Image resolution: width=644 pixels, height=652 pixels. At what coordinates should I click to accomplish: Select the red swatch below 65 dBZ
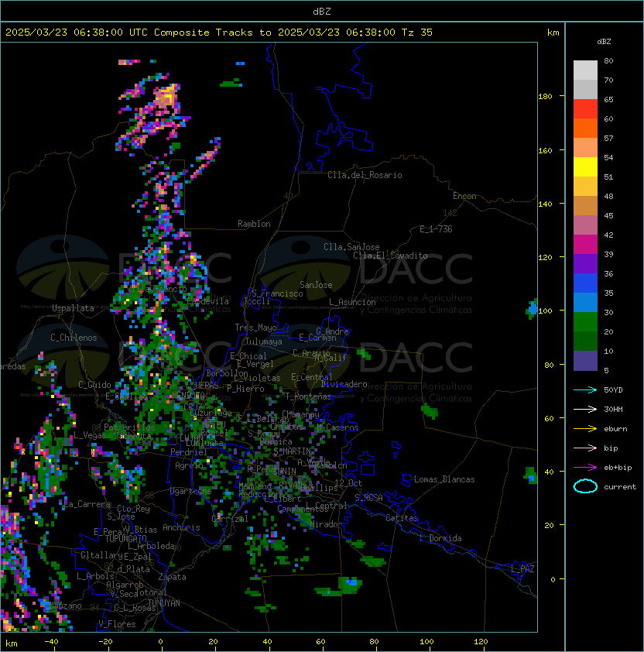[x=585, y=109]
